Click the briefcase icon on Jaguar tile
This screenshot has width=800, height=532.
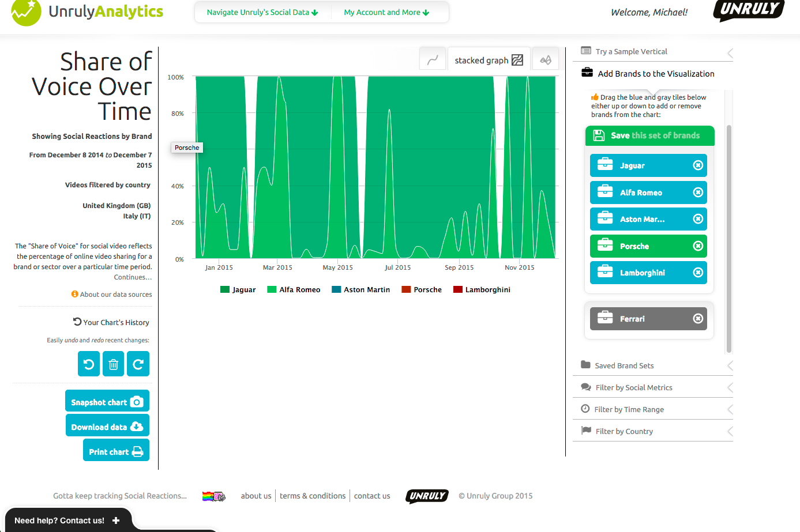(x=605, y=164)
